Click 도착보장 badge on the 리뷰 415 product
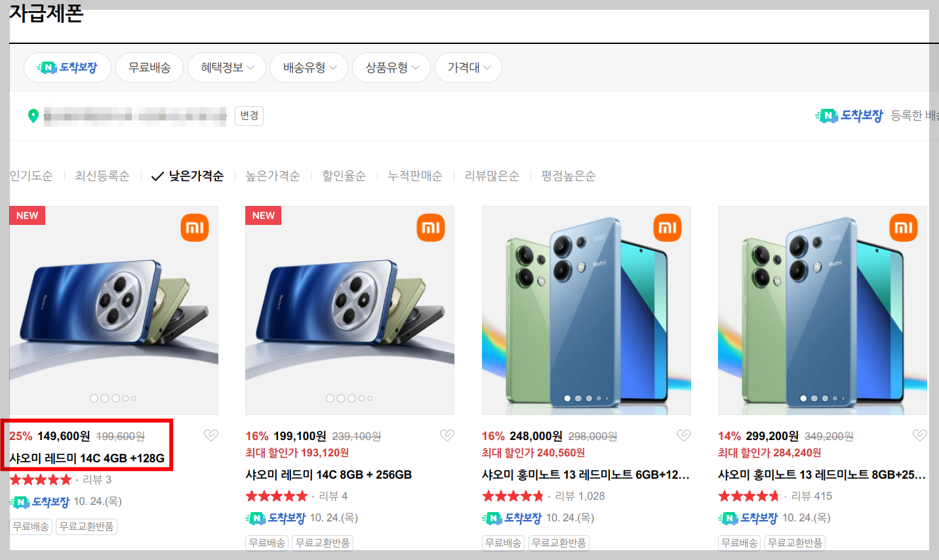939x560 pixels. click(748, 518)
